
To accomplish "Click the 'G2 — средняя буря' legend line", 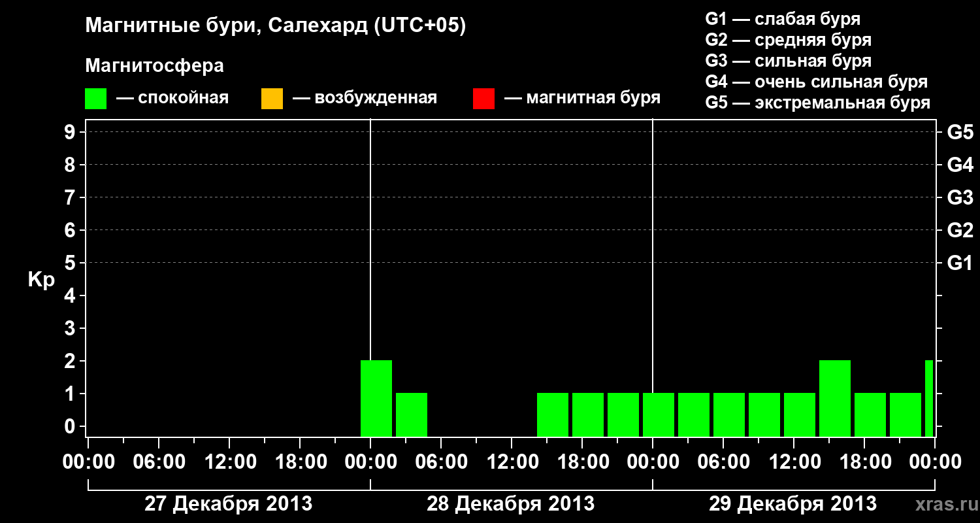I will point(788,40).
